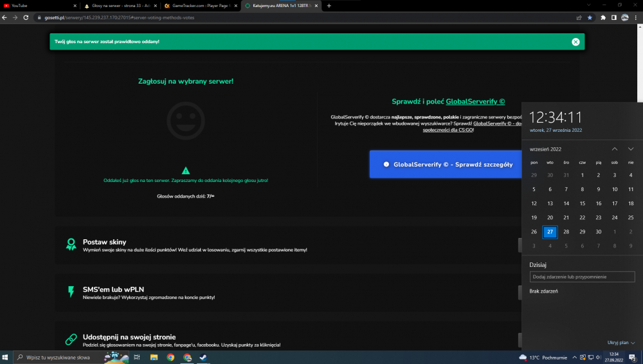
Task: Expand the tab search dropdown arrow
Action: (589, 5)
